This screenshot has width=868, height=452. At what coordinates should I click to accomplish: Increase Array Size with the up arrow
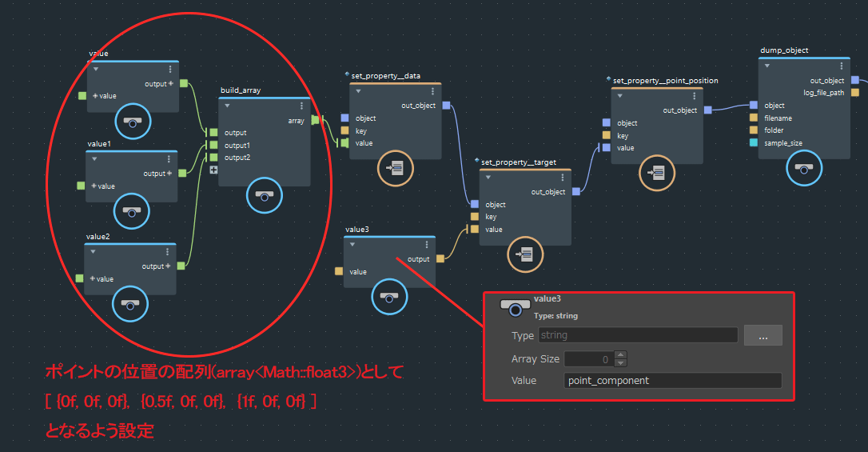[621, 355]
